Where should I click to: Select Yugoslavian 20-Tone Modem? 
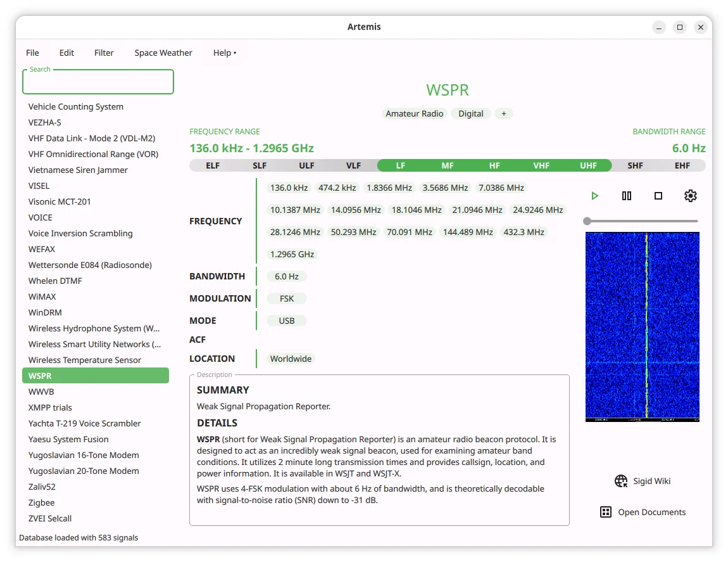pos(96,470)
